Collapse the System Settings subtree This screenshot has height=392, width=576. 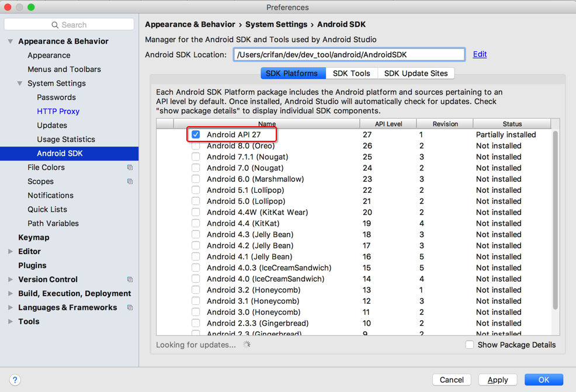[x=20, y=84]
